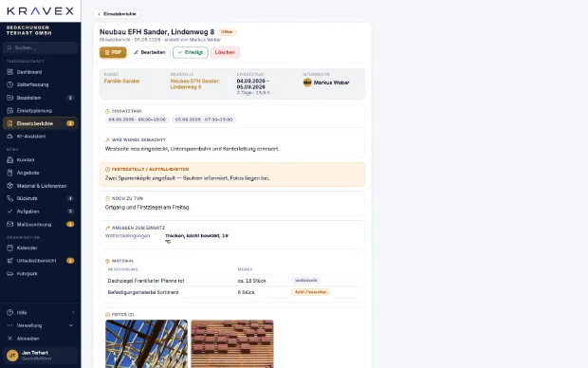Click the Zeiterfassung clock icon
Image resolution: width=588 pixels, height=368 pixels.
coord(10,84)
